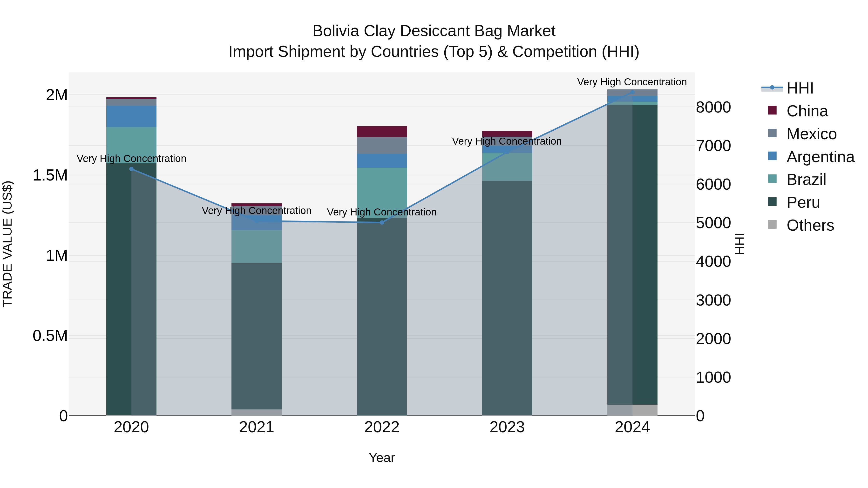Click the 0.5M tick on trade value axis
The image size is (868, 488).
(x=50, y=336)
